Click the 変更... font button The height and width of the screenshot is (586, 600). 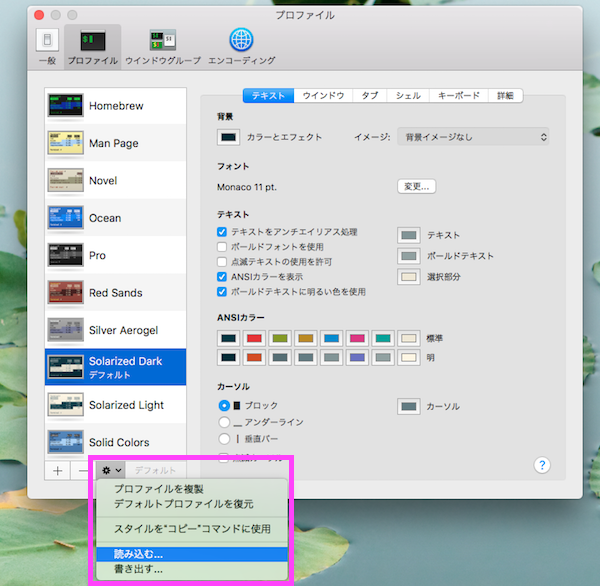[416, 186]
